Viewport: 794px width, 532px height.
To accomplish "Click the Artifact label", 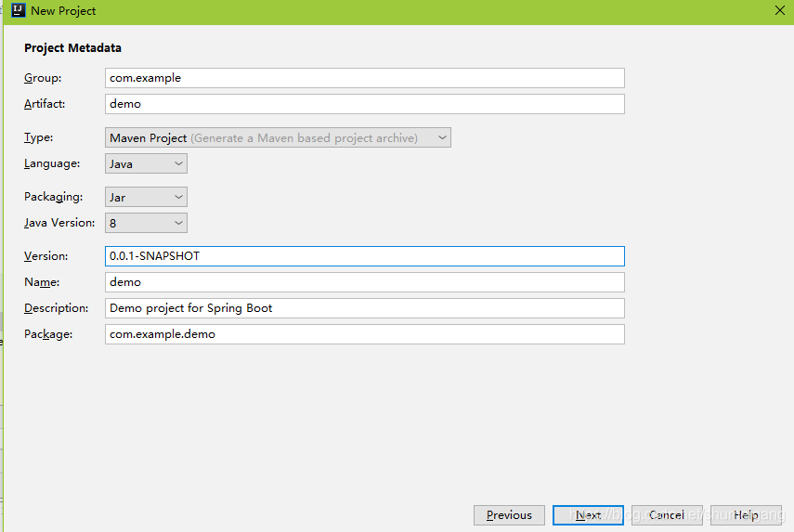I will tap(45, 104).
